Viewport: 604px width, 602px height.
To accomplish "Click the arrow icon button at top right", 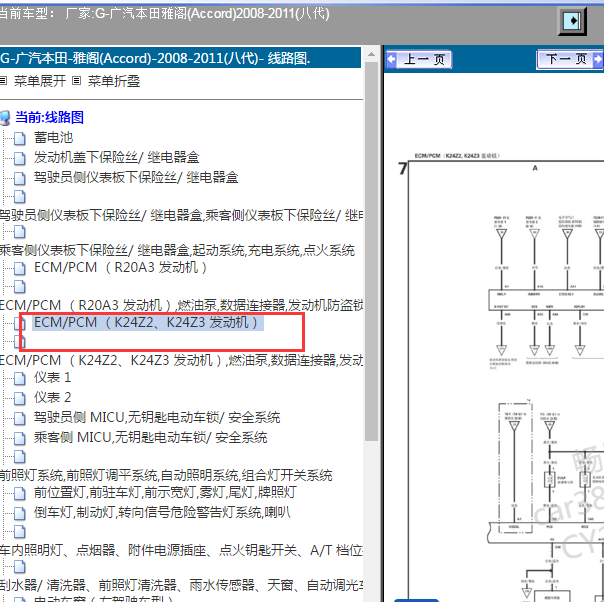I will pos(572,21).
